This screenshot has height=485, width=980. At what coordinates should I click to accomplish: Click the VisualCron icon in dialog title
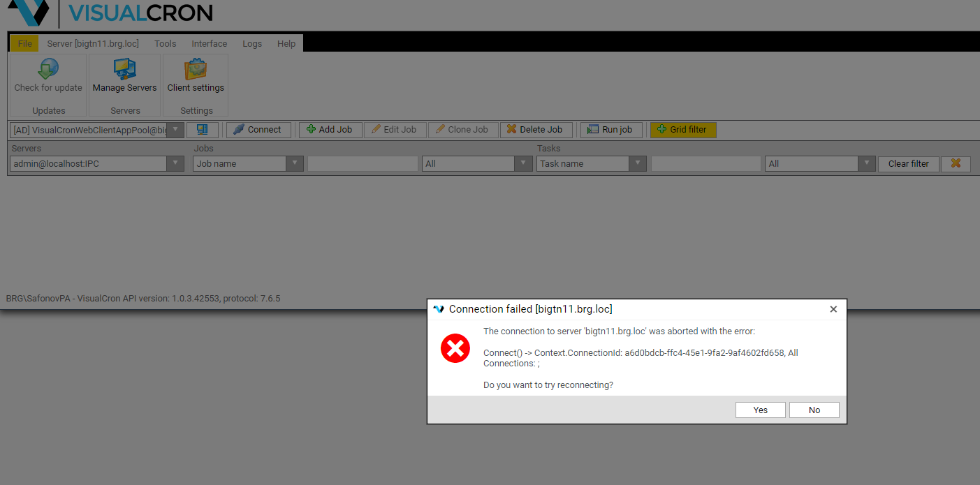[x=439, y=309]
